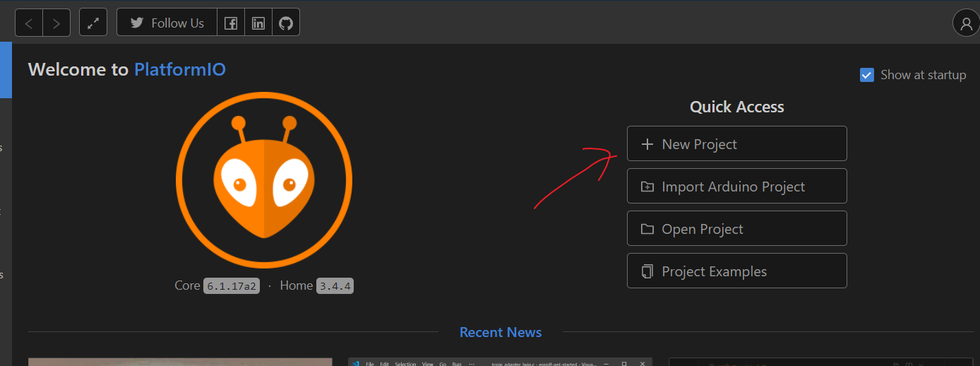Click the orange PlatformIO alien logo

click(264, 182)
